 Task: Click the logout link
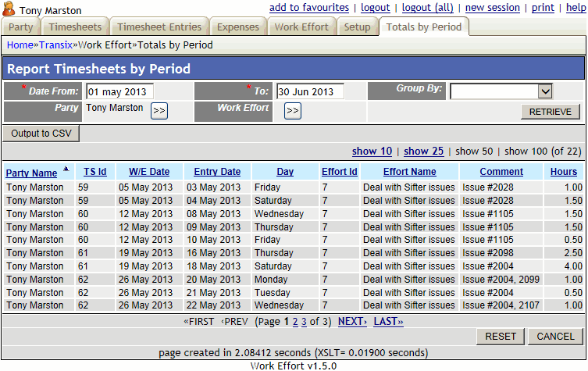375,8
